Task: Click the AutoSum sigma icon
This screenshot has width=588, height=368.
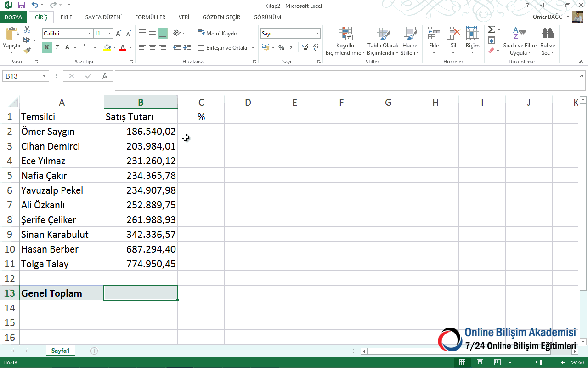Action: click(x=491, y=29)
